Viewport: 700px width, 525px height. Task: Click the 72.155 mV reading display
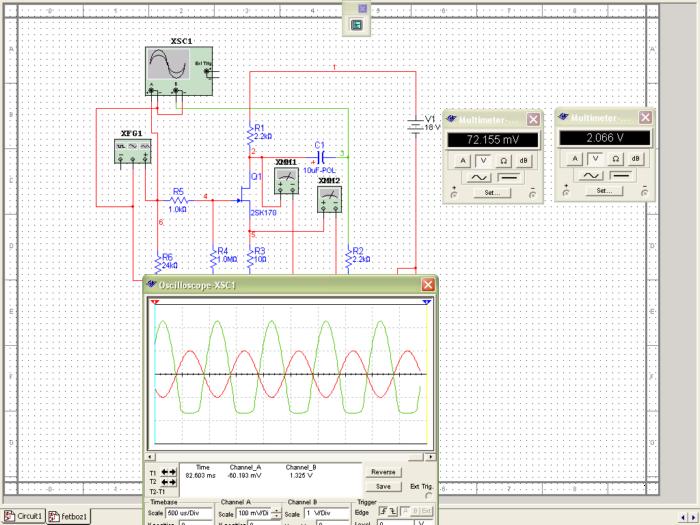[493, 140]
